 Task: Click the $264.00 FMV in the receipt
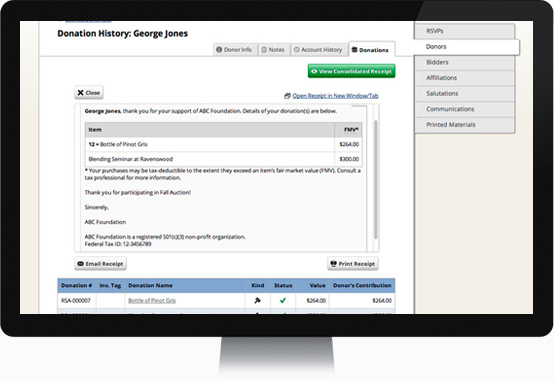pyautogui.click(x=349, y=144)
